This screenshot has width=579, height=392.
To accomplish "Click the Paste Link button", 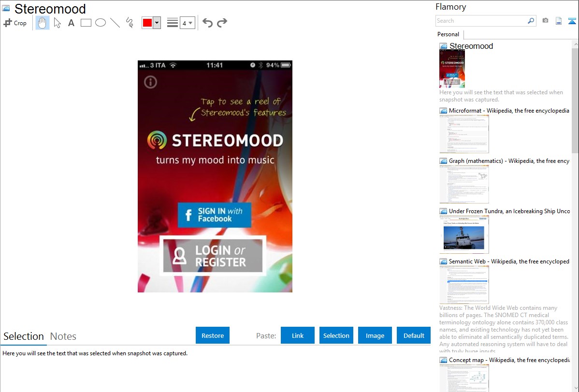I will [x=298, y=335].
